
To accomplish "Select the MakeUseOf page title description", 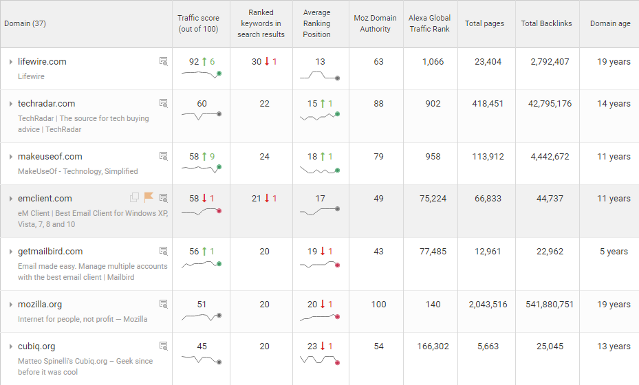I will [78, 171].
